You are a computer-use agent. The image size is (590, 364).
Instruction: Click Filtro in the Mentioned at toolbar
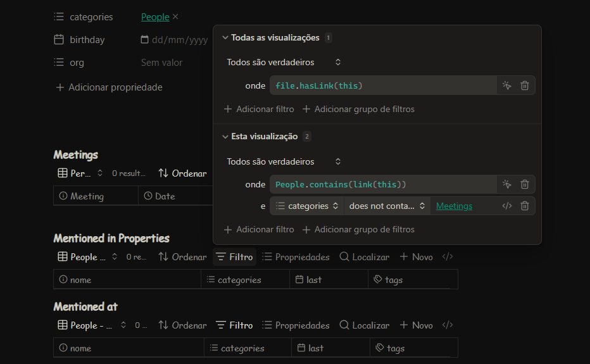(234, 325)
